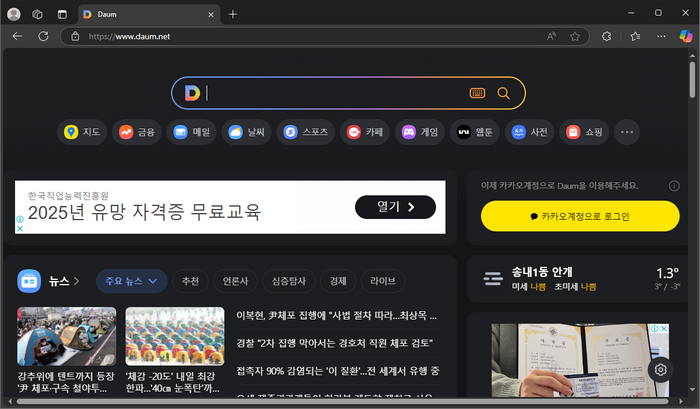
Task: Open the info icon beside the Kakao account notice
Action: pyautogui.click(x=674, y=186)
